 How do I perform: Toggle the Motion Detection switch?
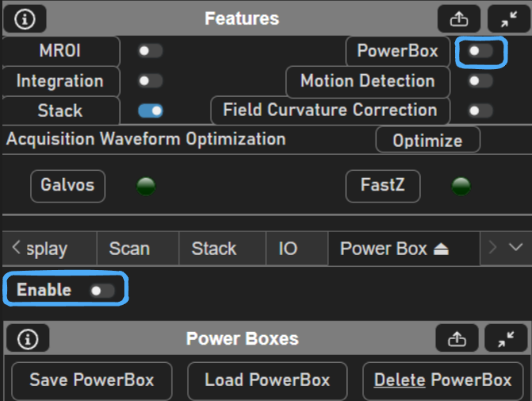point(480,80)
